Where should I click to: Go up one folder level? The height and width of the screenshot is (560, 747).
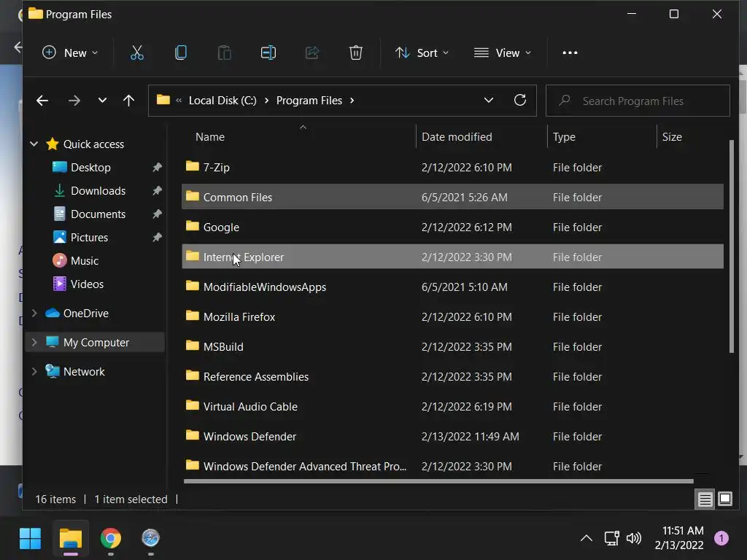click(x=128, y=101)
